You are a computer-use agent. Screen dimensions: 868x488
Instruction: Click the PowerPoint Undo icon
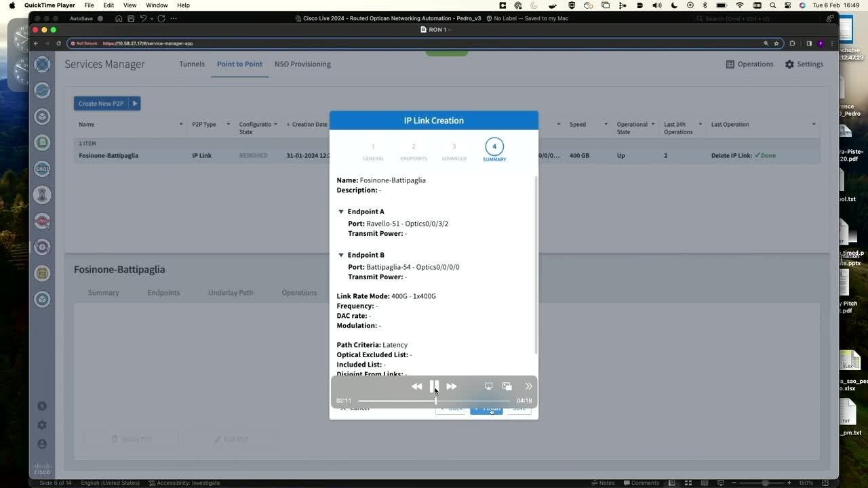point(143,18)
